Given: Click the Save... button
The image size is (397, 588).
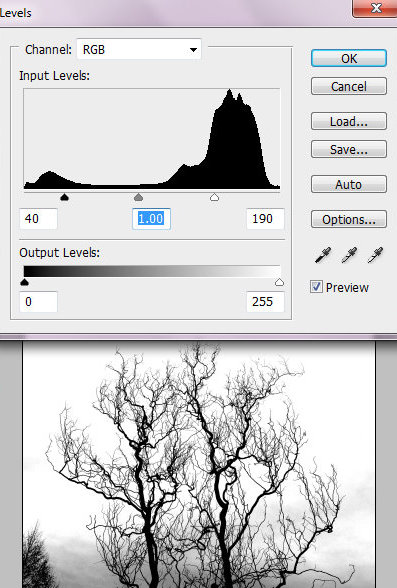Looking at the screenshot, I should pyautogui.click(x=349, y=149).
